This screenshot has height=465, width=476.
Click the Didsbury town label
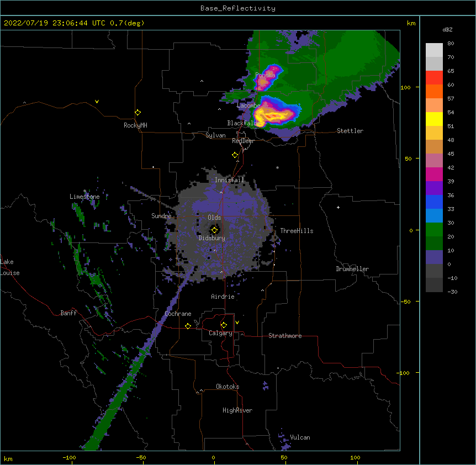pos(212,238)
